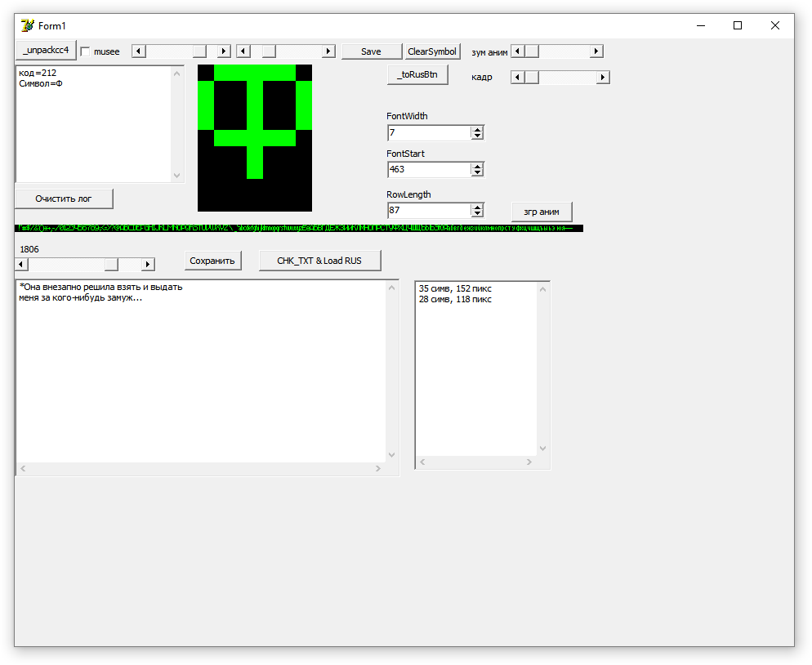Click the green font strip preview

tap(299, 229)
